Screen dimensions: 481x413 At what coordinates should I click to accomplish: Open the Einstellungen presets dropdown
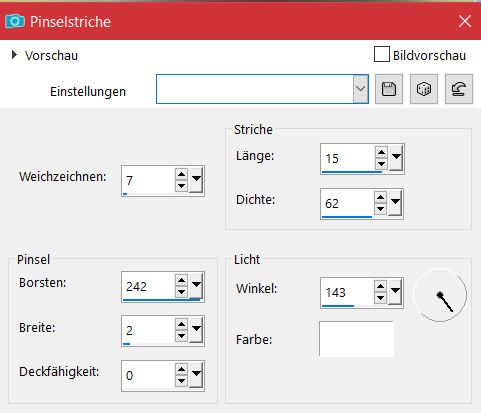(360, 89)
